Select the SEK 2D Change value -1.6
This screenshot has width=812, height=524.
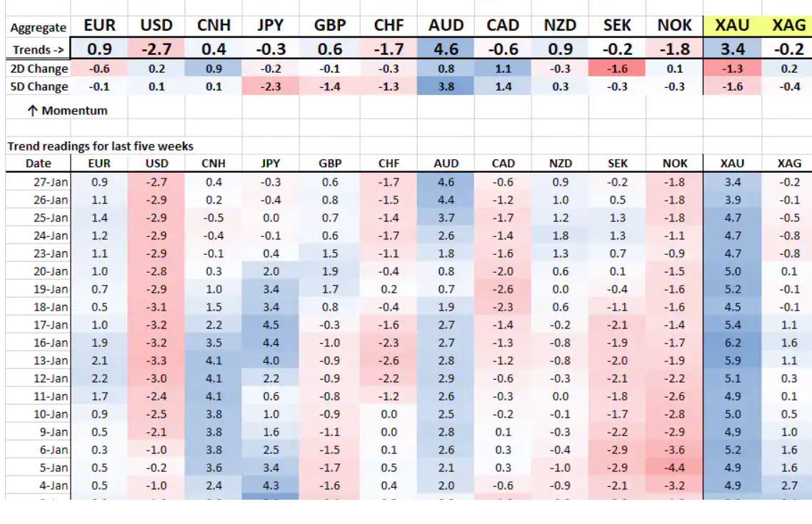[x=617, y=69]
